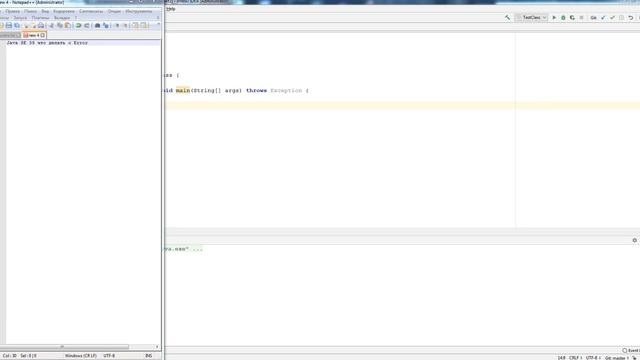Click the throws keyword in code editor
This screenshot has height=360, width=640.
[256, 90]
